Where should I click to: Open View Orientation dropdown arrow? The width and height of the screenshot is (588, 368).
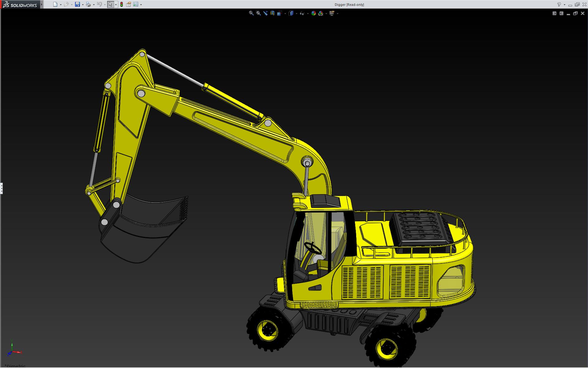tap(285, 13)
